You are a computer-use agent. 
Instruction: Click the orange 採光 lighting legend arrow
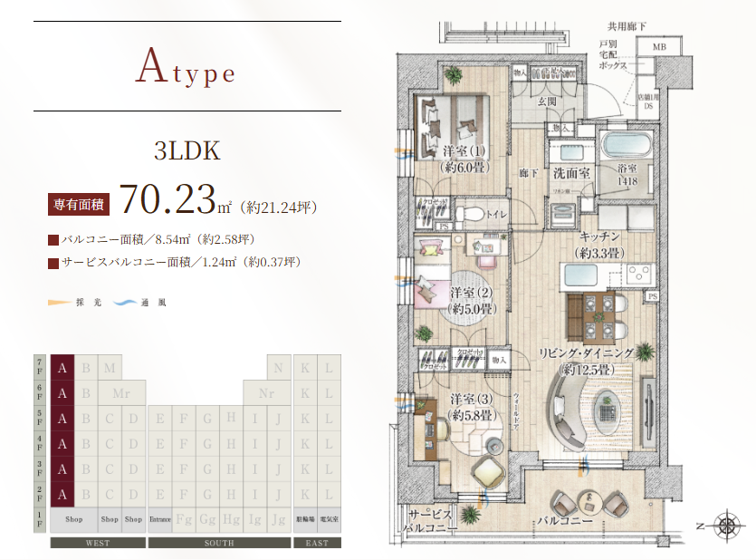(58, 302)
